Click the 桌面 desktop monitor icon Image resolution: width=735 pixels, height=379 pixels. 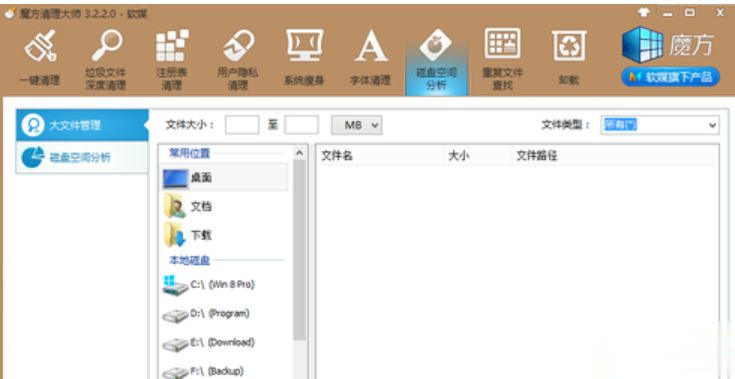176,178
